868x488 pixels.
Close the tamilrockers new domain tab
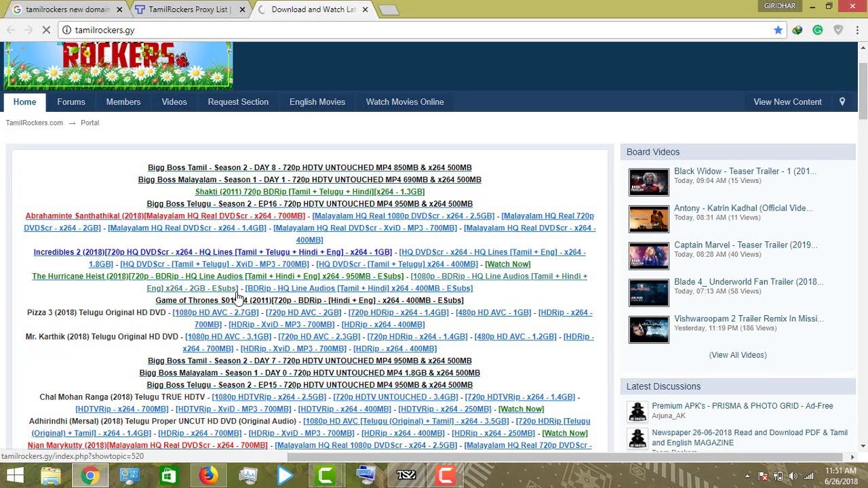pos(120,9)
